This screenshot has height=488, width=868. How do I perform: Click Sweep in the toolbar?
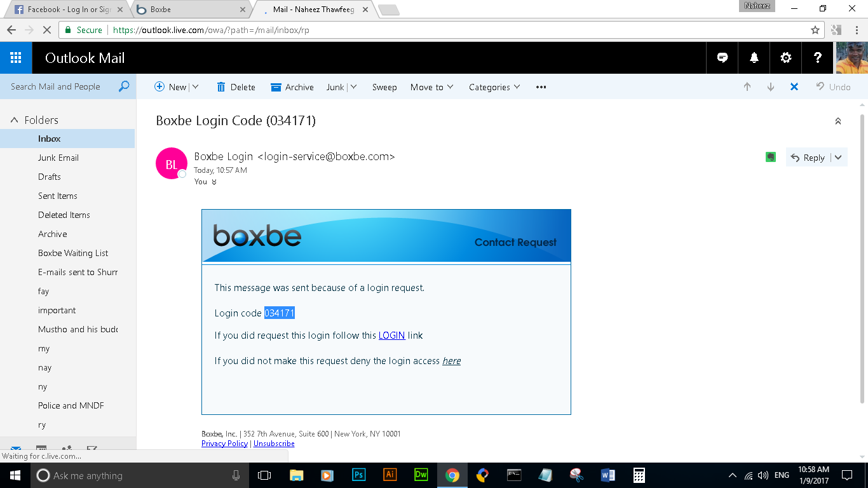[x=384, y=87]
